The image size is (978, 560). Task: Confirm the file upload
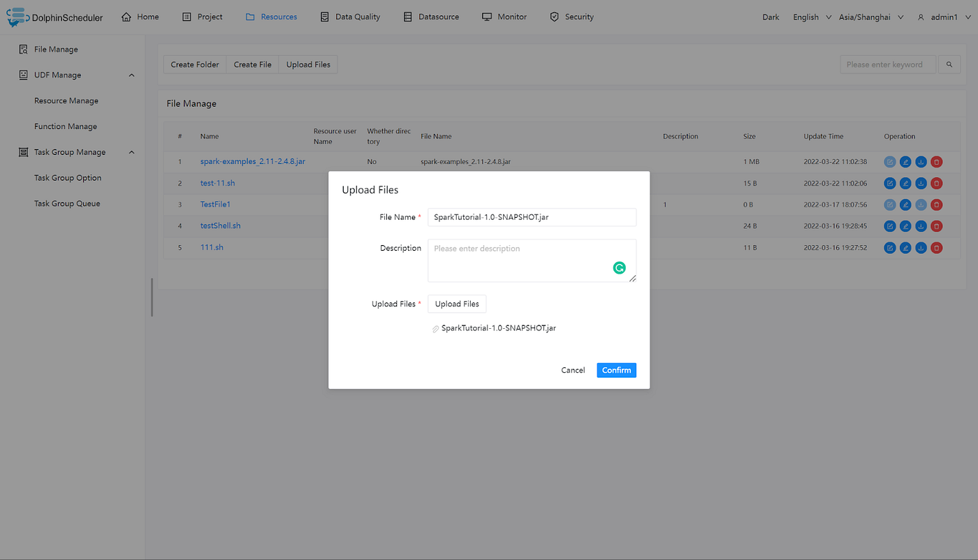pos(616,370)
